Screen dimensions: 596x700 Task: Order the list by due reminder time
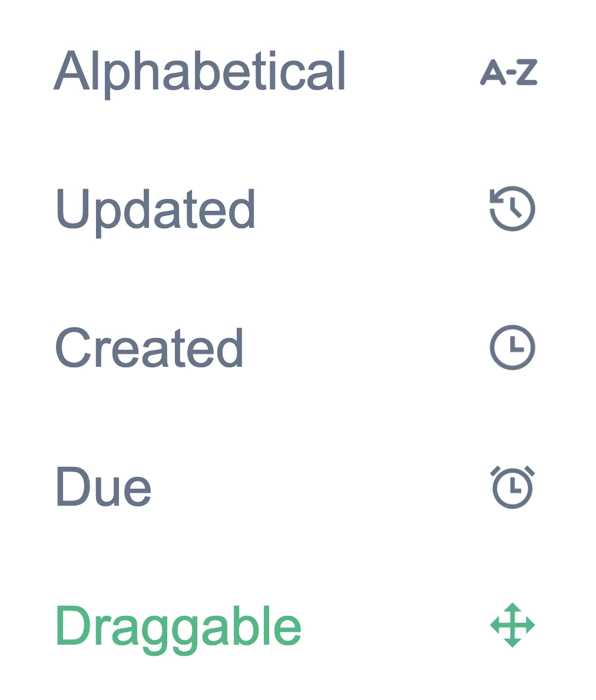[104, 487]
